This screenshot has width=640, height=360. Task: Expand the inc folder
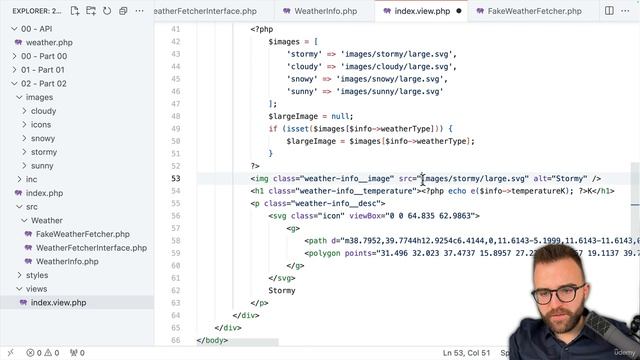19,180
